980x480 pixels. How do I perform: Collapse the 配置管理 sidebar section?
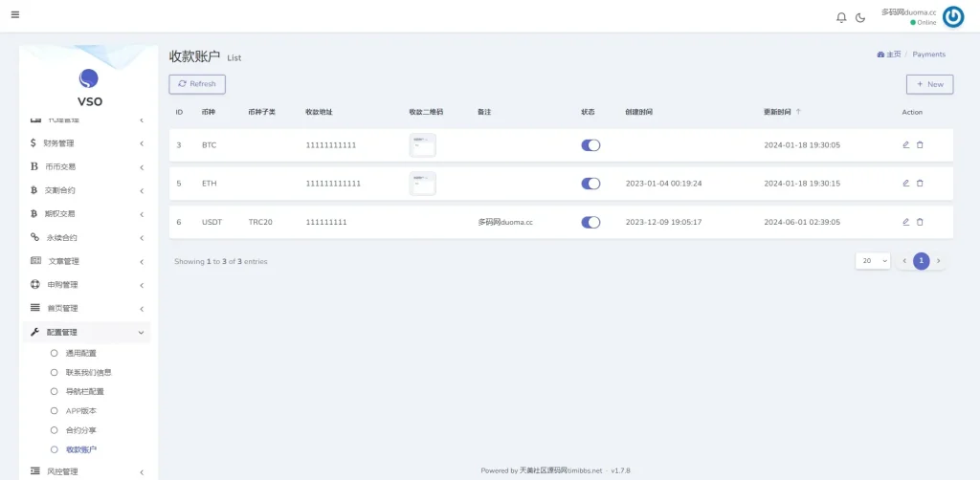86,332
